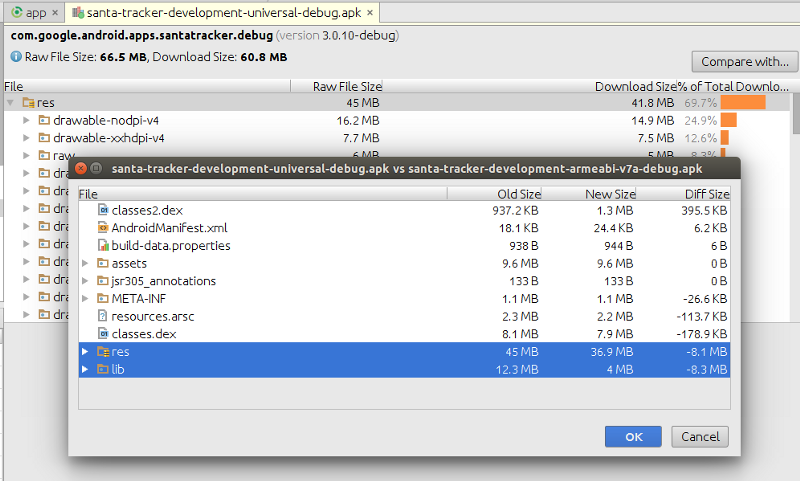Click res folder icon in main APK tree

point(28,103)
